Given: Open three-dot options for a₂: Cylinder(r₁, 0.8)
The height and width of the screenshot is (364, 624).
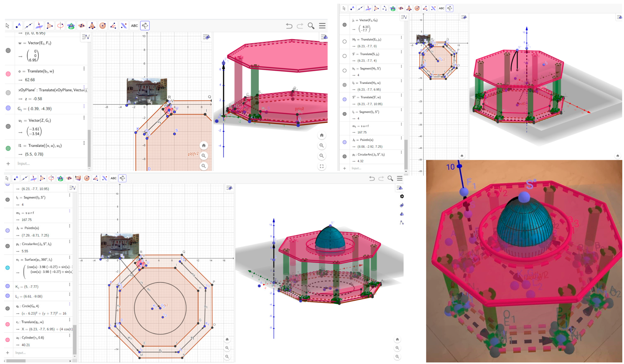Looking at the screenshot, I should [x=70, y=335].
